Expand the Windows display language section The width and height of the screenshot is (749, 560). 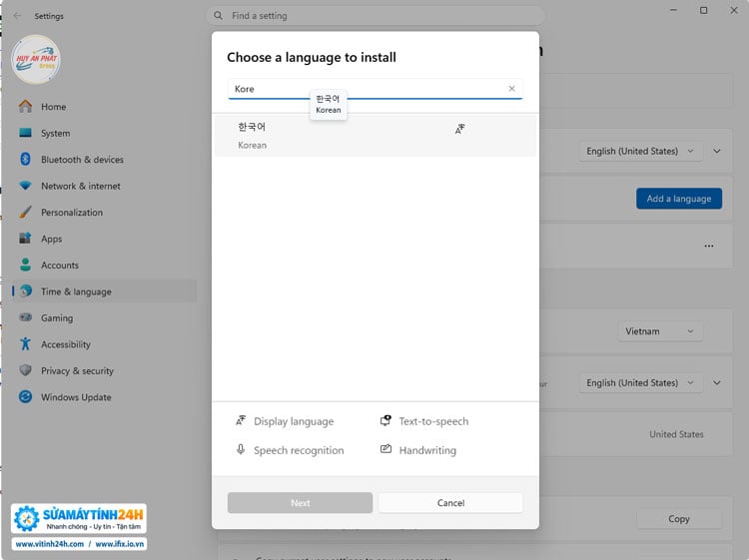click(717, 152)
